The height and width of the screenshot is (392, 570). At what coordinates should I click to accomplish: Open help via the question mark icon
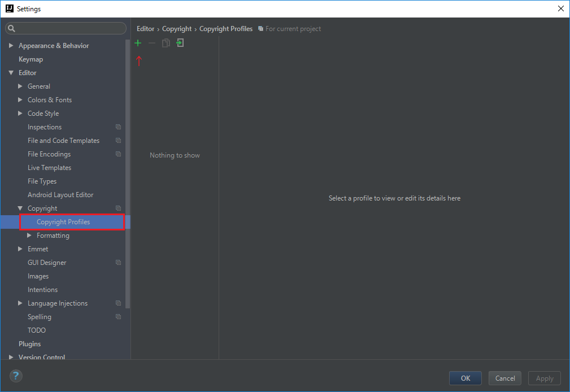15,376
